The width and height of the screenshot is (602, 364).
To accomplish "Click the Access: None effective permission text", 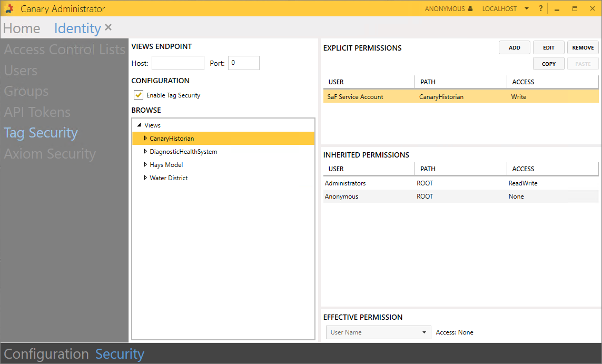I will coord(455,332).
